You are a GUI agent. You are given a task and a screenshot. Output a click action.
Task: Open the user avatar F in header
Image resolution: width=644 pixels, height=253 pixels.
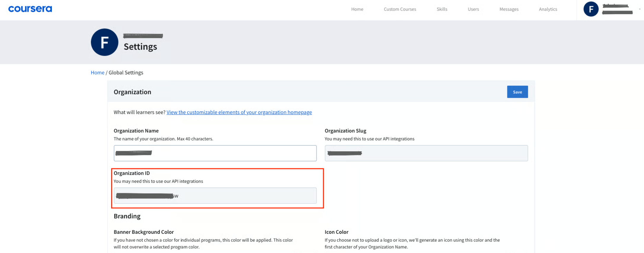(591, 9)
